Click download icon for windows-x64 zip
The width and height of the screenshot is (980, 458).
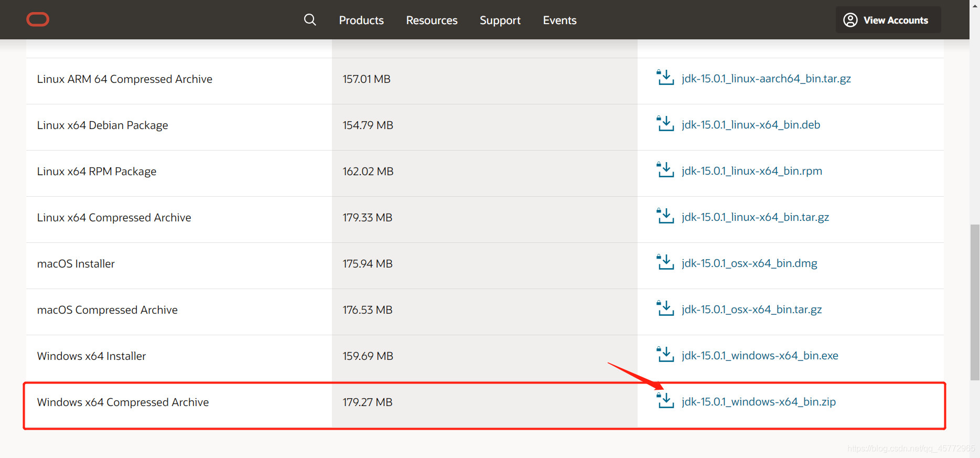click(x=665, y=401)
